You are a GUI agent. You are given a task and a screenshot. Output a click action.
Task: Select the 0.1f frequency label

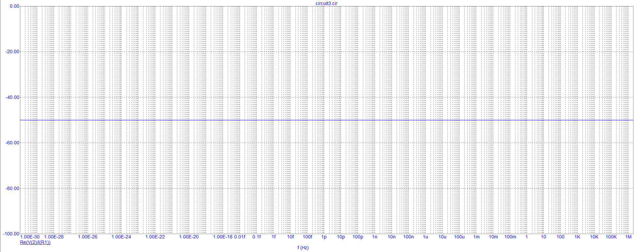coord(257,237)
